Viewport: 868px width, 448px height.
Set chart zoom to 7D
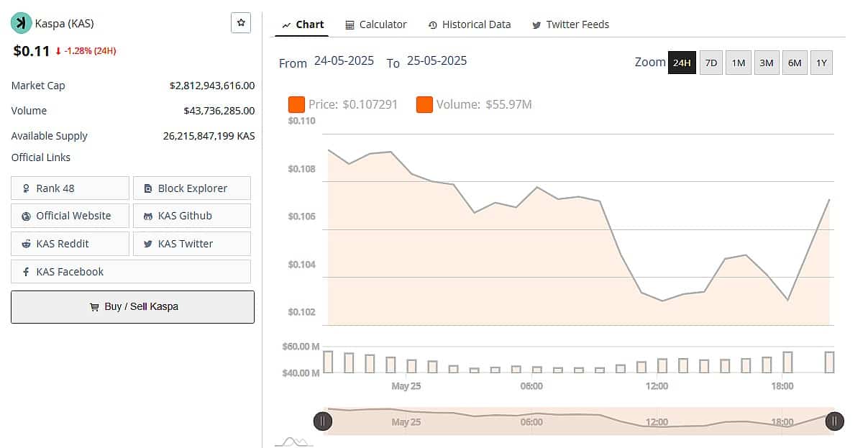[x=711, y=63]
